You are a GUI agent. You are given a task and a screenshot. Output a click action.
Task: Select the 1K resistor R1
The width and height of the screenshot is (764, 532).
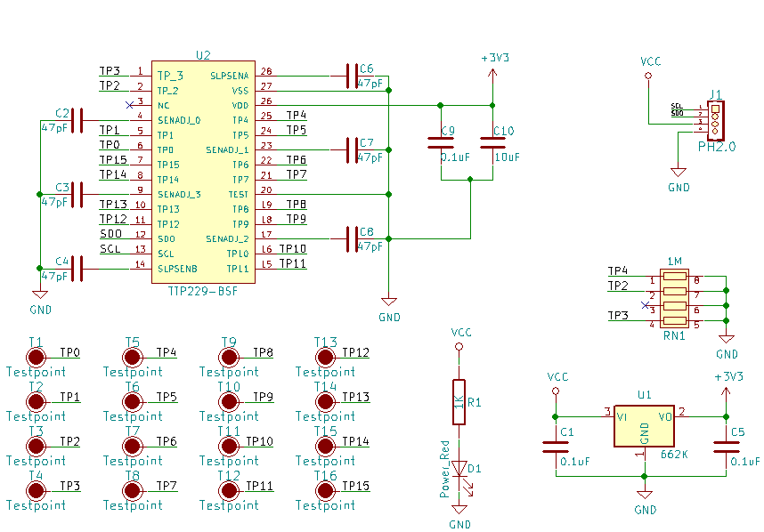pos(459,402)
